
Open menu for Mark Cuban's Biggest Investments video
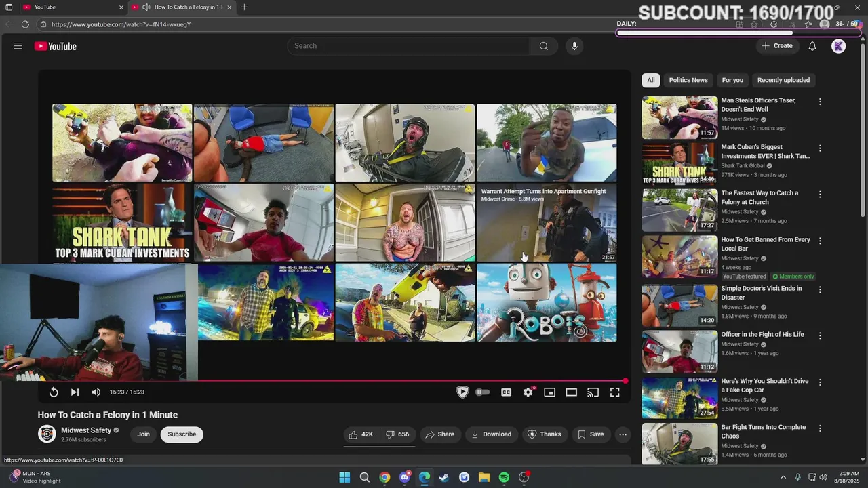coord(820,148)
